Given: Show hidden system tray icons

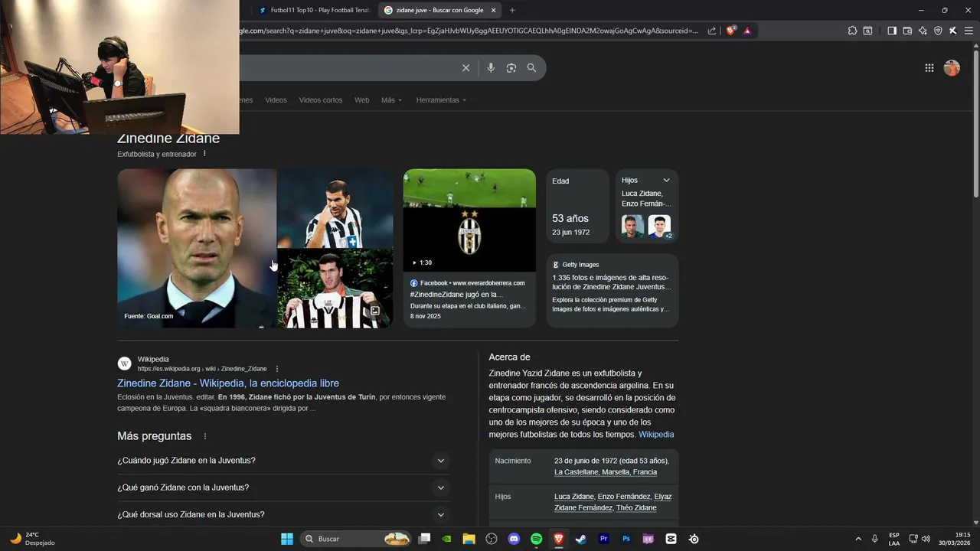Looking at the screenshot, I should point(857,539).
